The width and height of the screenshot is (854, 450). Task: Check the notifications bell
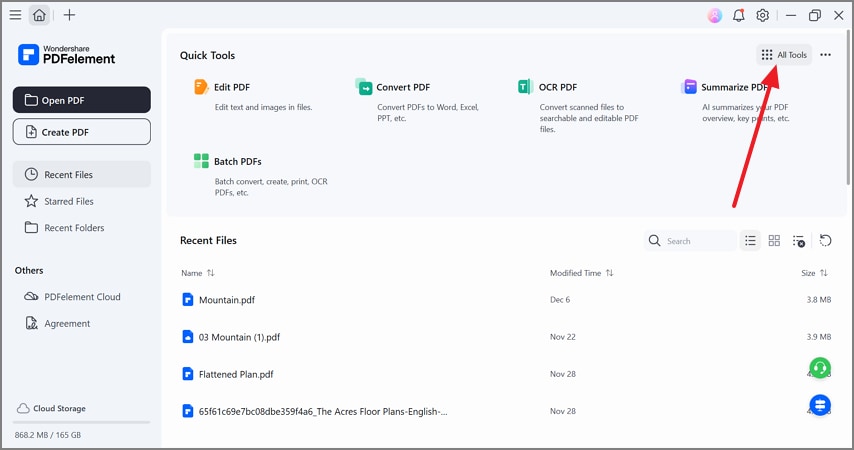pyautogui.click(x=739, y=15)
